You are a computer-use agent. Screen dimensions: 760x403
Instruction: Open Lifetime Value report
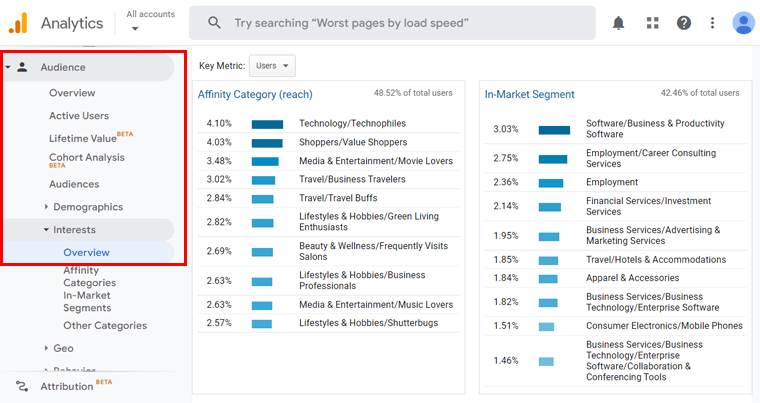click(x=83, y=138)
